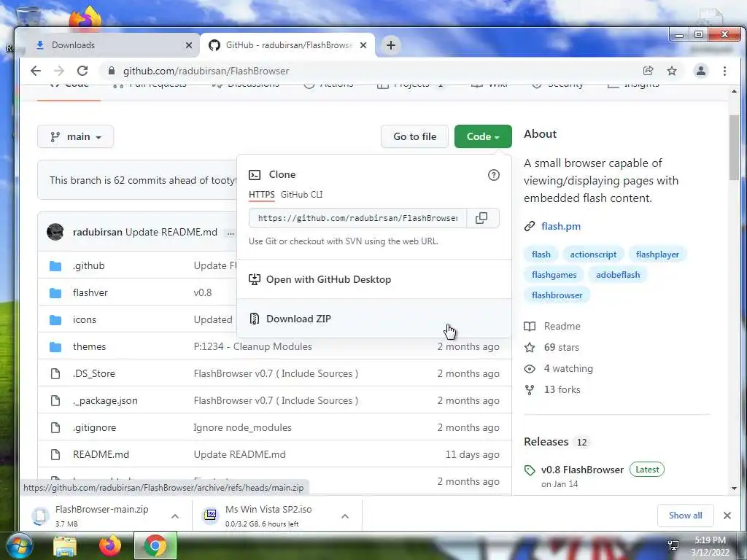The image size is (747, 560).
Task: Open the v0.8 FlashBrowser release
Action: click(582, 470)
